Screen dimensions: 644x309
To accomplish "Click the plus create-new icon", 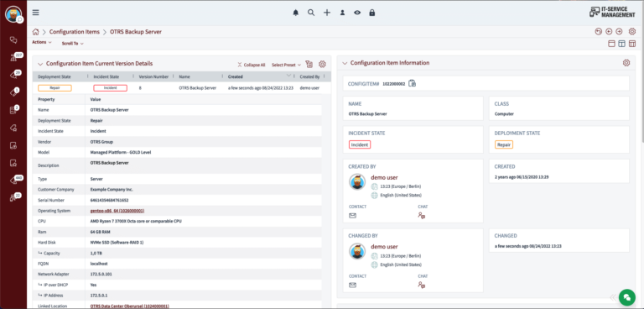I will point(326,13).
